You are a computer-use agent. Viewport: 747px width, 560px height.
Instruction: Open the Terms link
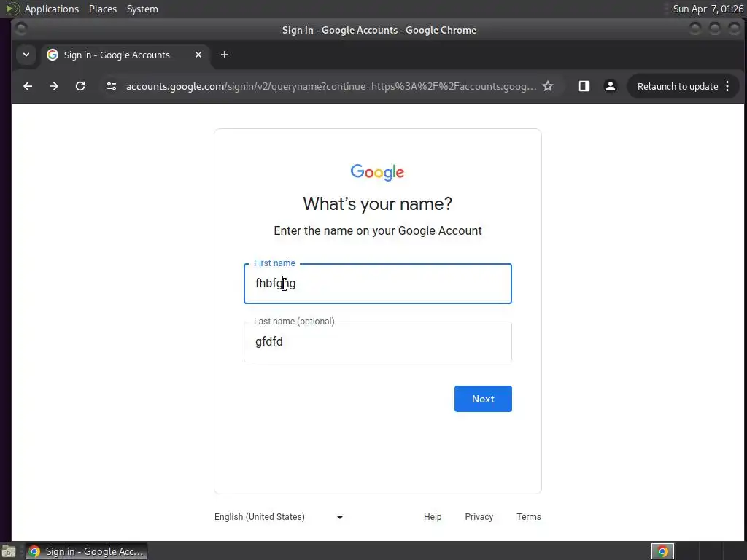click(529, 517)
